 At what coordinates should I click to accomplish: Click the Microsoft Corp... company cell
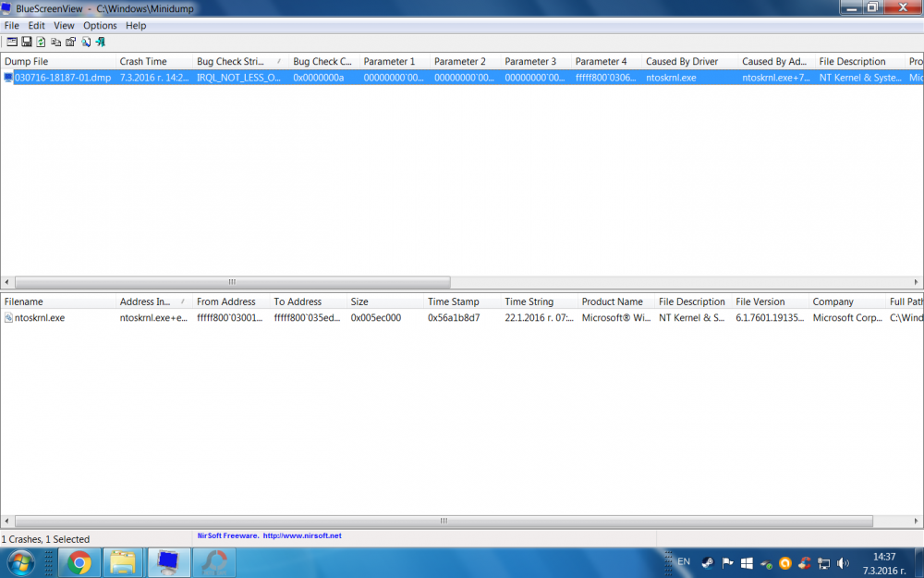coord(846,317)
